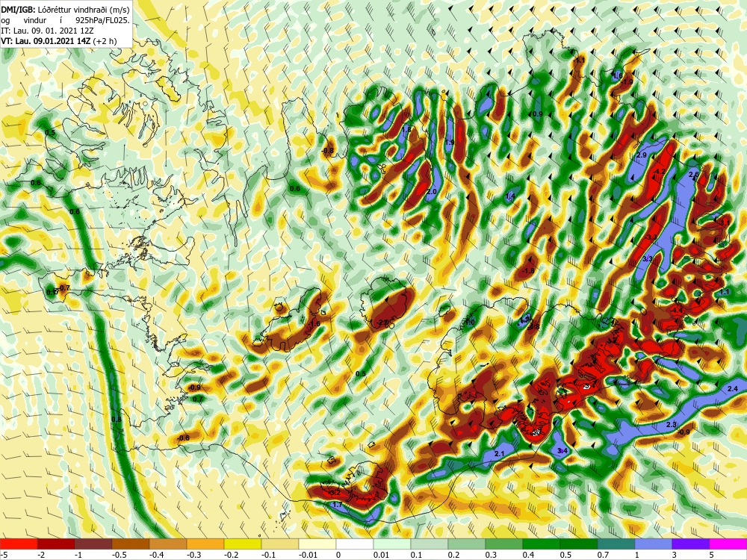Click the white legend swatch between 0 and 0.01

355,544
